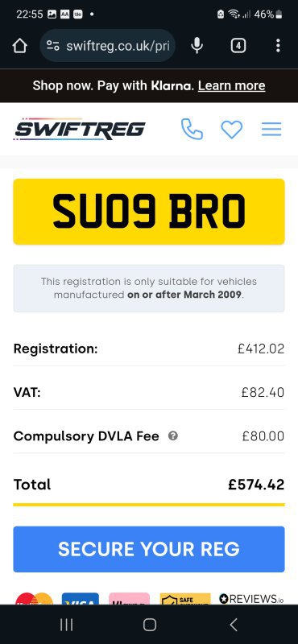Image resolution: width=298 pixels, height=644 pixels.
Task: Tap the Android recent apps button
Action: tap(66, 625)
